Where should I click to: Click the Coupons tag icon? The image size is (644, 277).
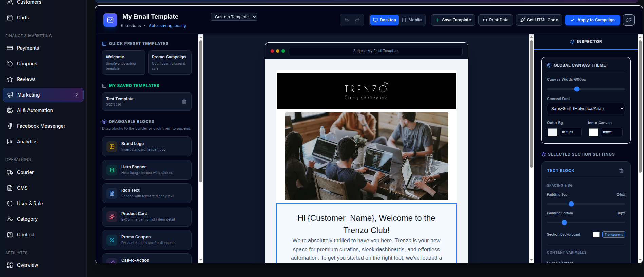tap(10, 64)
